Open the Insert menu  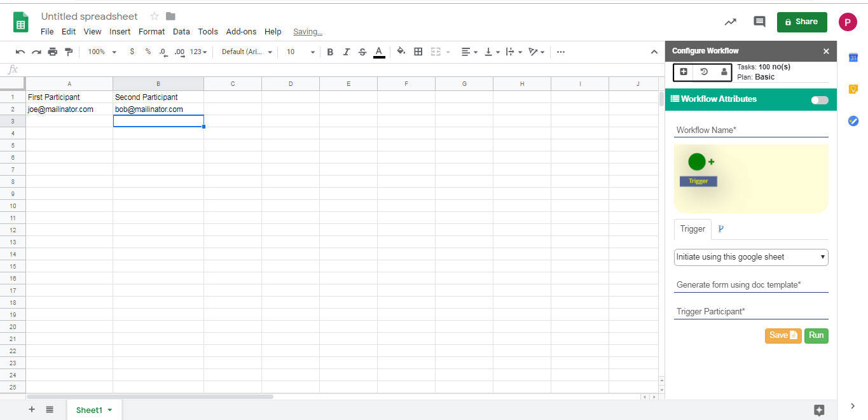(120, 31)
